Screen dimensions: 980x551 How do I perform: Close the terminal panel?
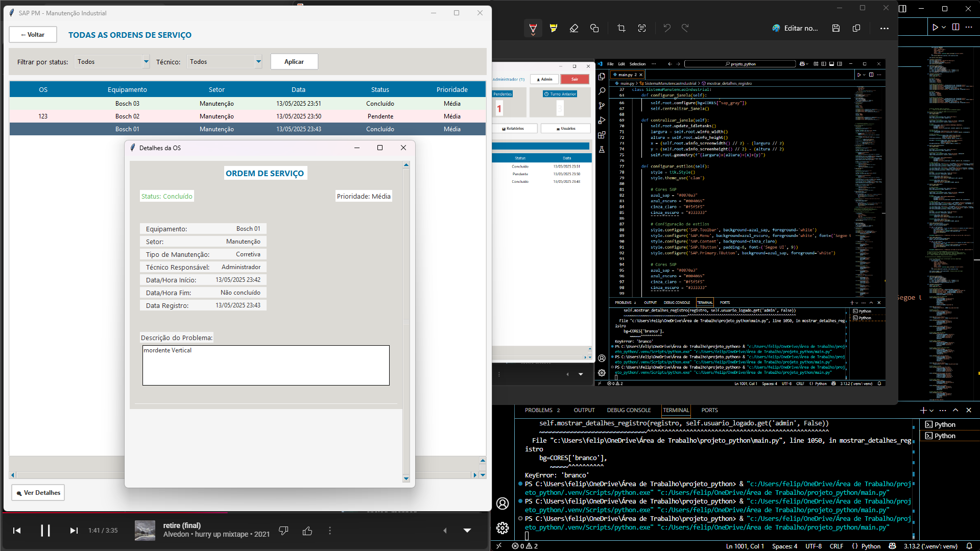pyautogui.click(x=969, y=410)
